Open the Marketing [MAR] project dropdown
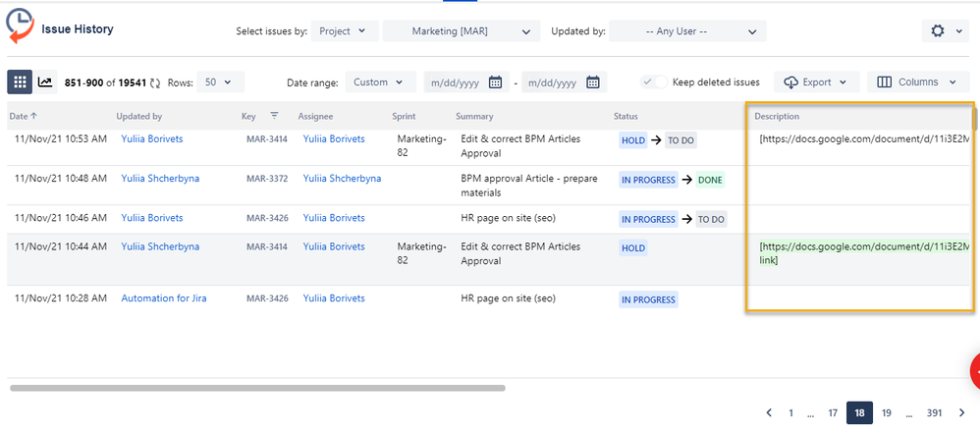The image size is (980, 433). [x=462, y=30]
